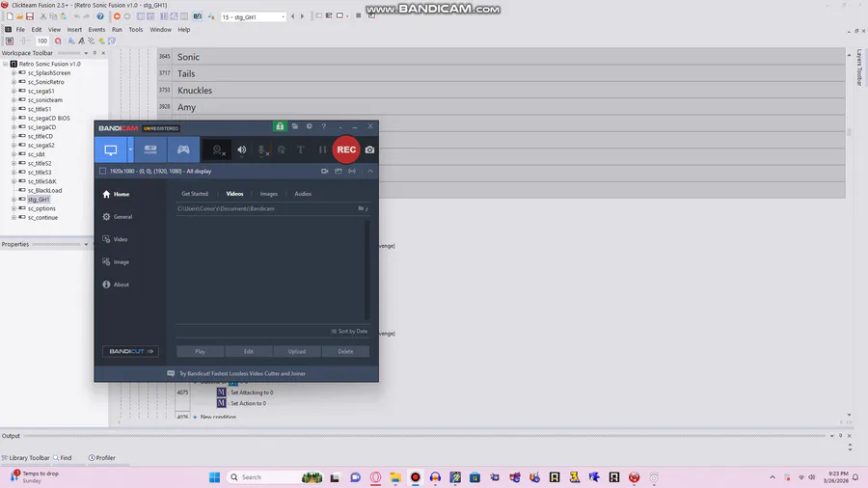Tick the checkbox beside 1920x1080 All display
This screenshot has width=868, height=488.
pos(102,172)
